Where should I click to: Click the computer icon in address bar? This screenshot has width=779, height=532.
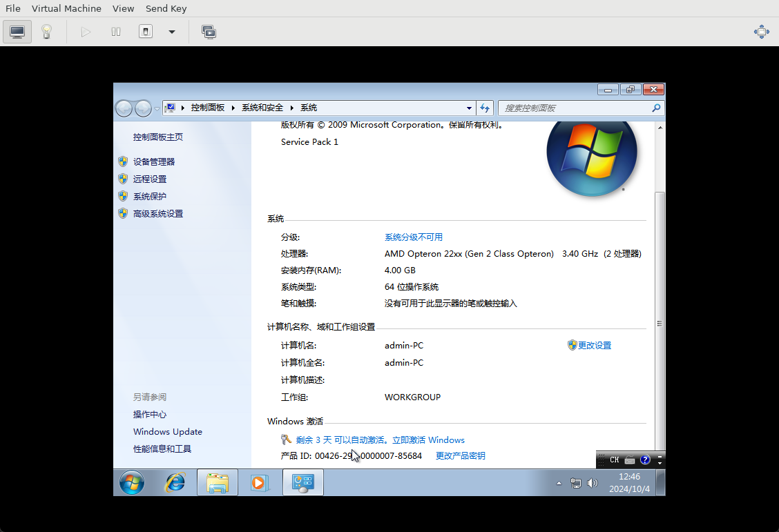[171, 108]
